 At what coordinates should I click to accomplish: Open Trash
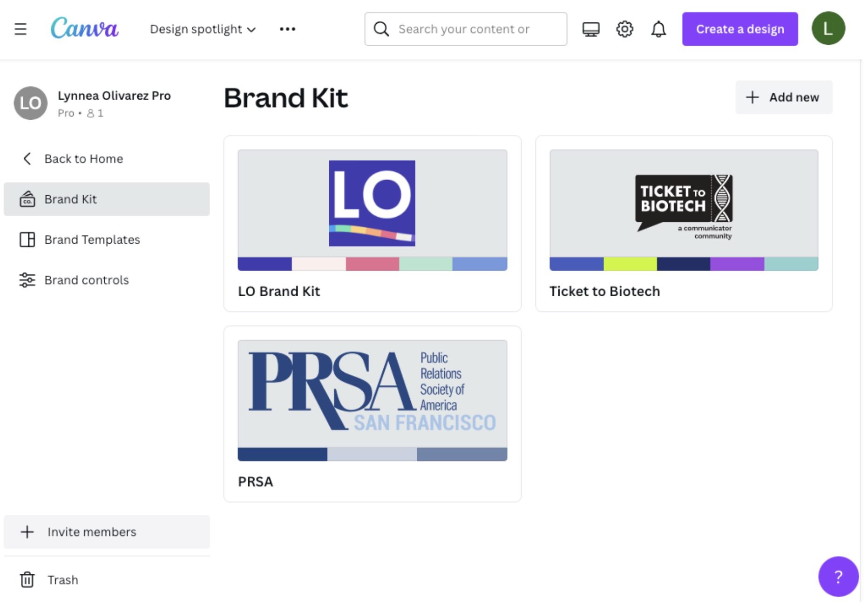[x=63, y=580]
